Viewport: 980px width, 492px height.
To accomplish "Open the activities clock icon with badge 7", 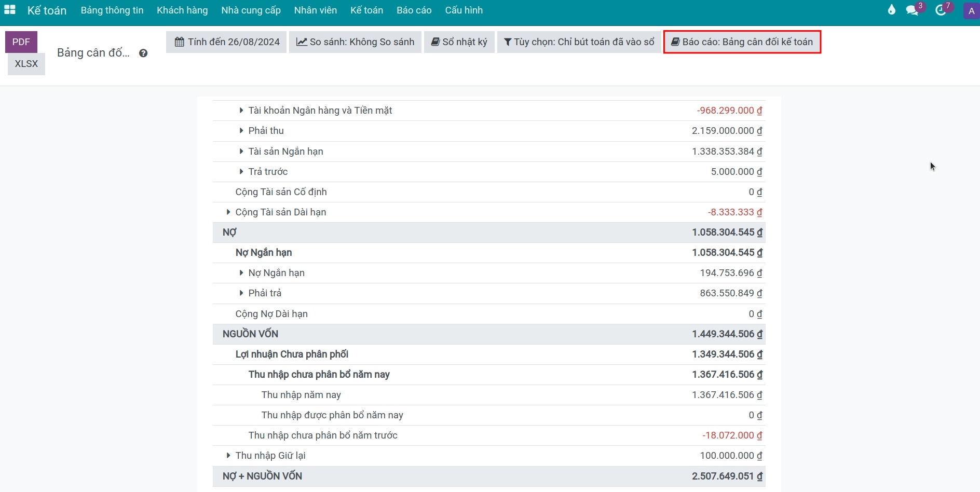I will click(x=941, y=10).
